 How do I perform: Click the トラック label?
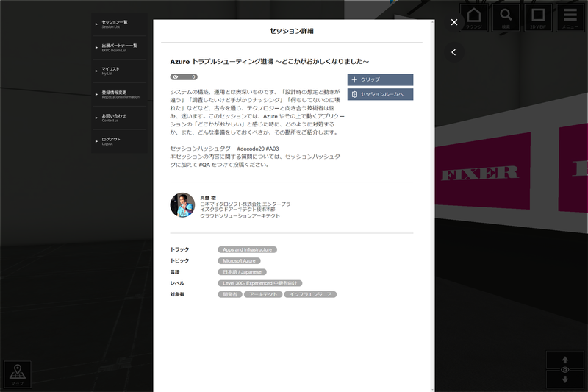click(179, 249)
